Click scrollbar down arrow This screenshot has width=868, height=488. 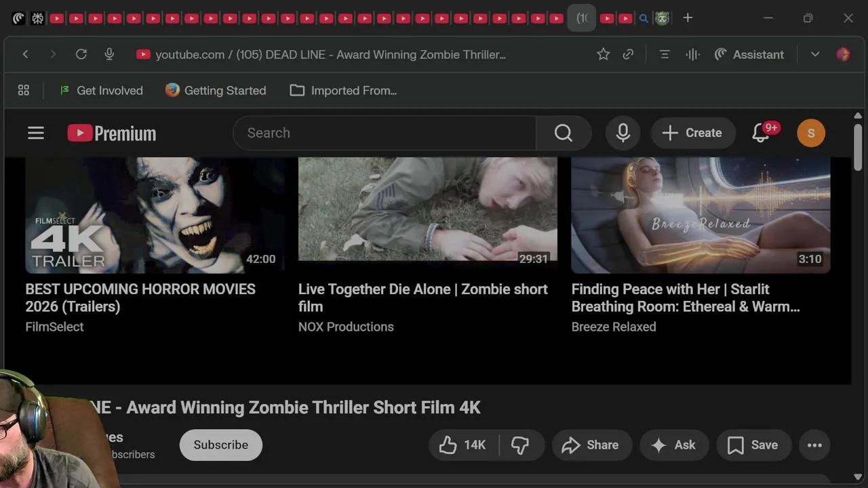[x=858, y=476]
